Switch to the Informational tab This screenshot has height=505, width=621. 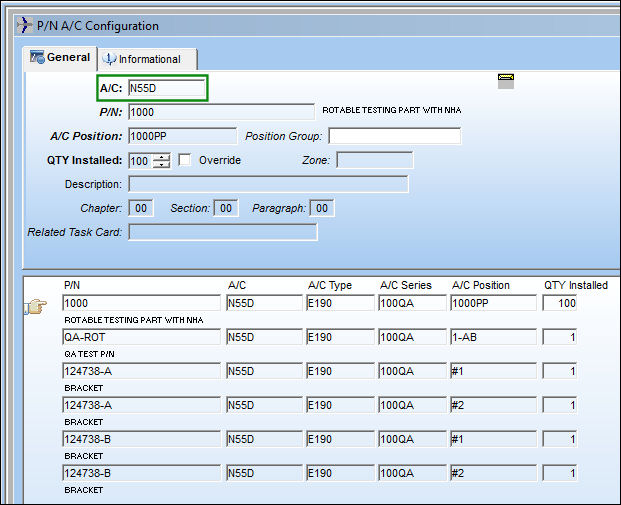coord(147,59)
